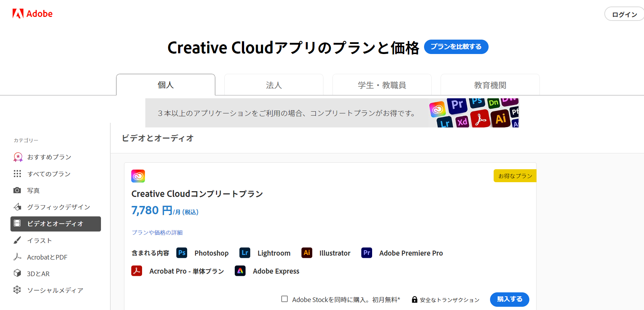Click the Dimension Dn icon in banner
Viewport: 644px width, 310px height.
tap(493, 103)
